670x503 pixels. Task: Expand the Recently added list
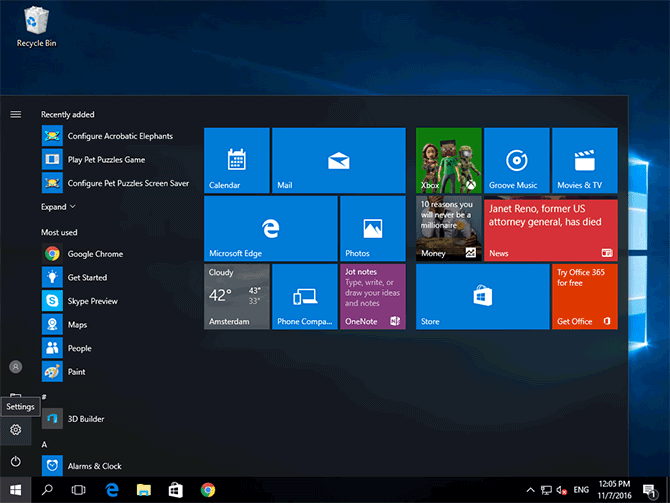coord(58,207)
